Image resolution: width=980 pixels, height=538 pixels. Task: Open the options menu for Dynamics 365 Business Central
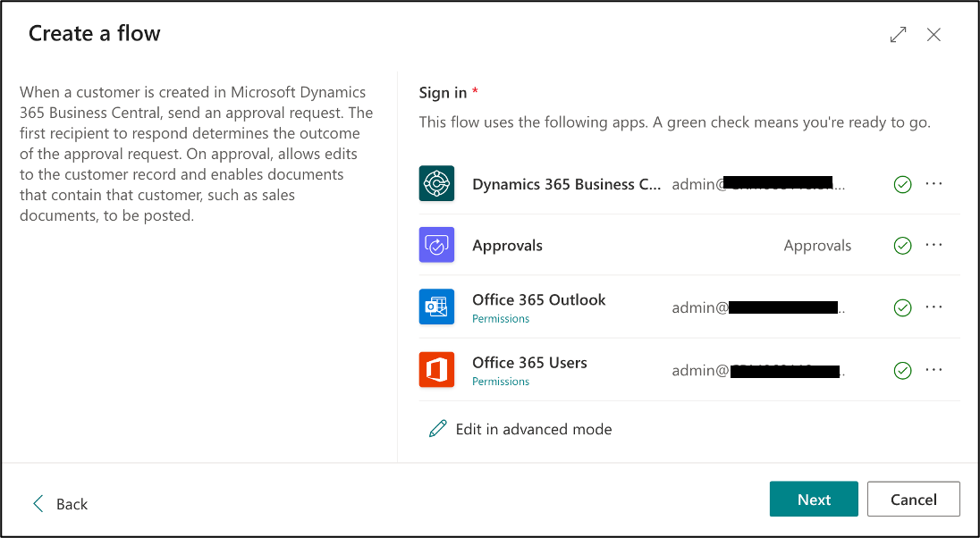tap(934, 184)
